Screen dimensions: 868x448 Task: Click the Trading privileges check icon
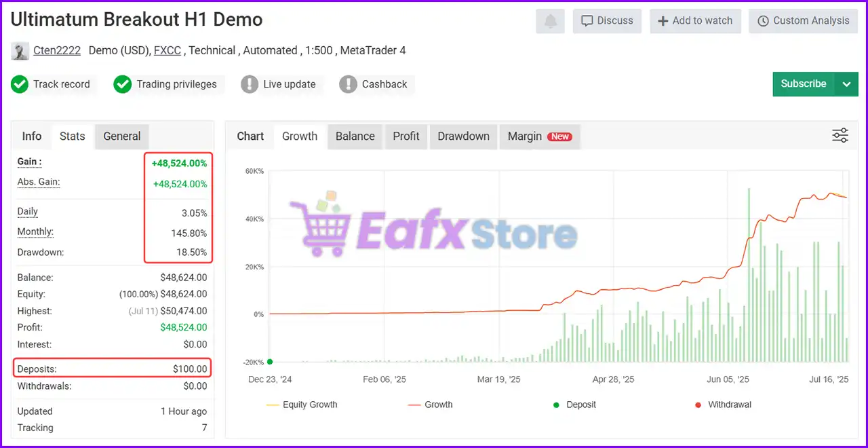tap(123, 84)
